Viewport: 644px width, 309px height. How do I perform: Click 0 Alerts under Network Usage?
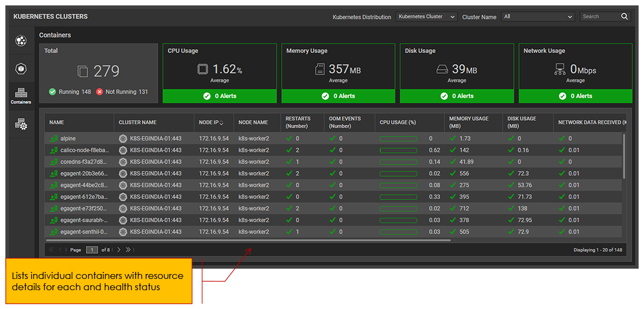[575, 96]
